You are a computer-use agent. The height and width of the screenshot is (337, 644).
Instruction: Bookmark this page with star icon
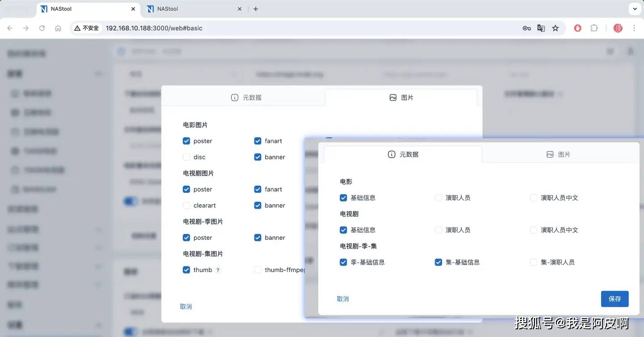555,28
